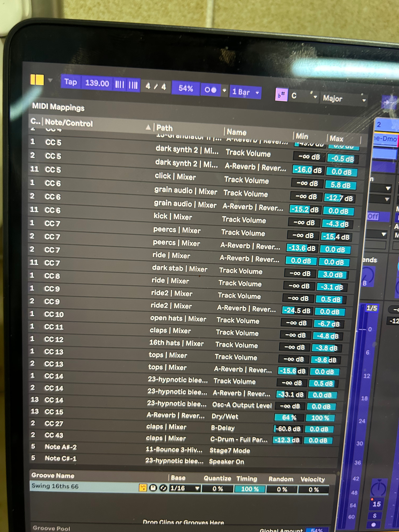399x532 pixels.
Task: Toggle the track S solo button
Action: pyautogui.click(x=374, y=516)
